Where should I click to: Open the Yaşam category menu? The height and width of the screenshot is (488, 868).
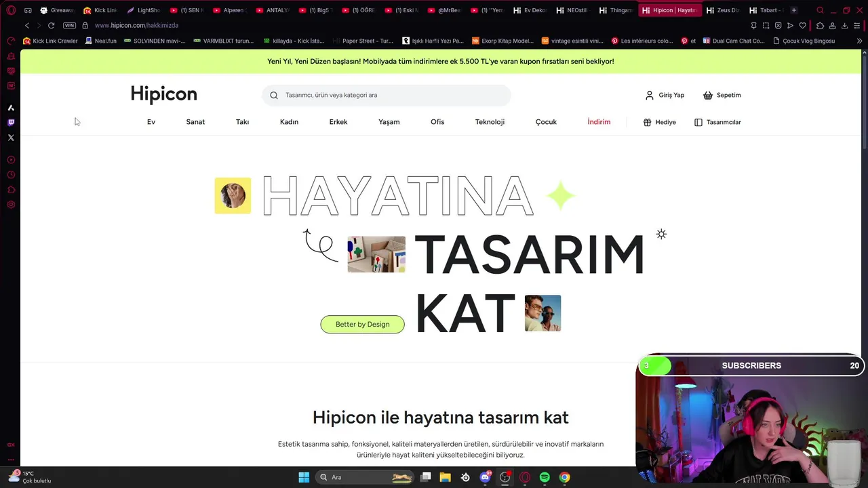389,122
